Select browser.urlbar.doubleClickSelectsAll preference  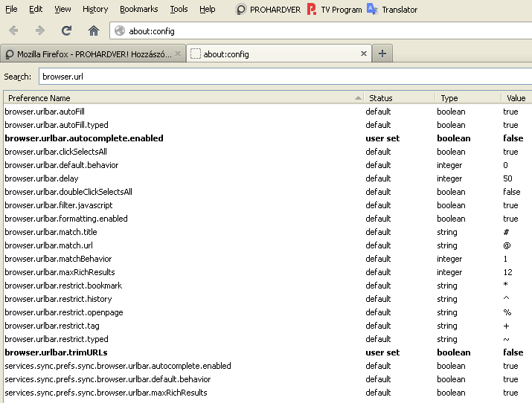pyautogui.click(x=267, y=192)
